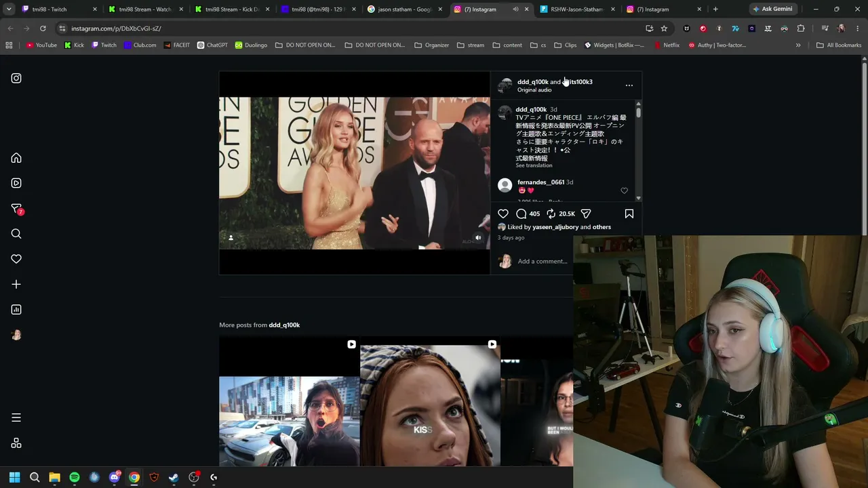Click the comment bubble icon on post
This screenshot has height=488, width=868.
[x=521, y=213]
